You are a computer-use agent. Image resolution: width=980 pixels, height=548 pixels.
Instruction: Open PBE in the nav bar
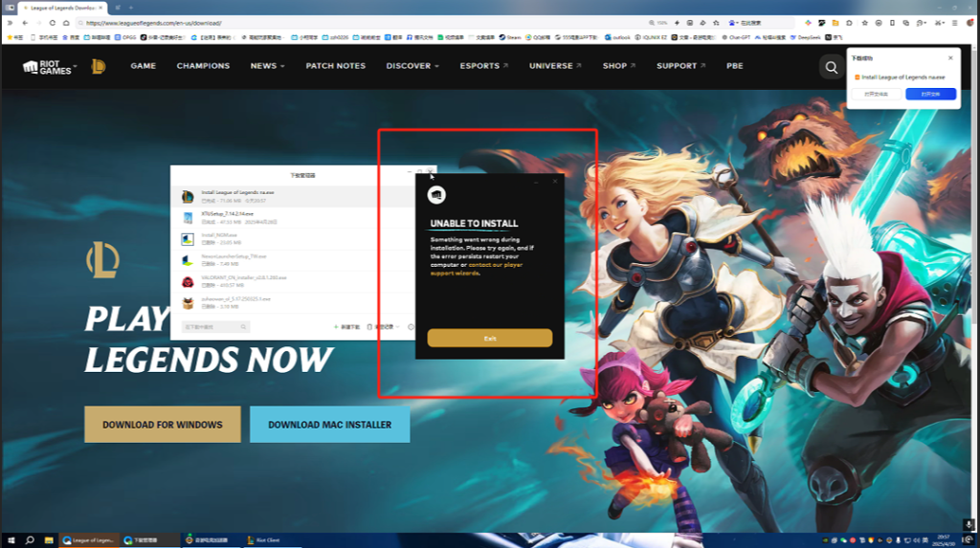pos(735,66)
